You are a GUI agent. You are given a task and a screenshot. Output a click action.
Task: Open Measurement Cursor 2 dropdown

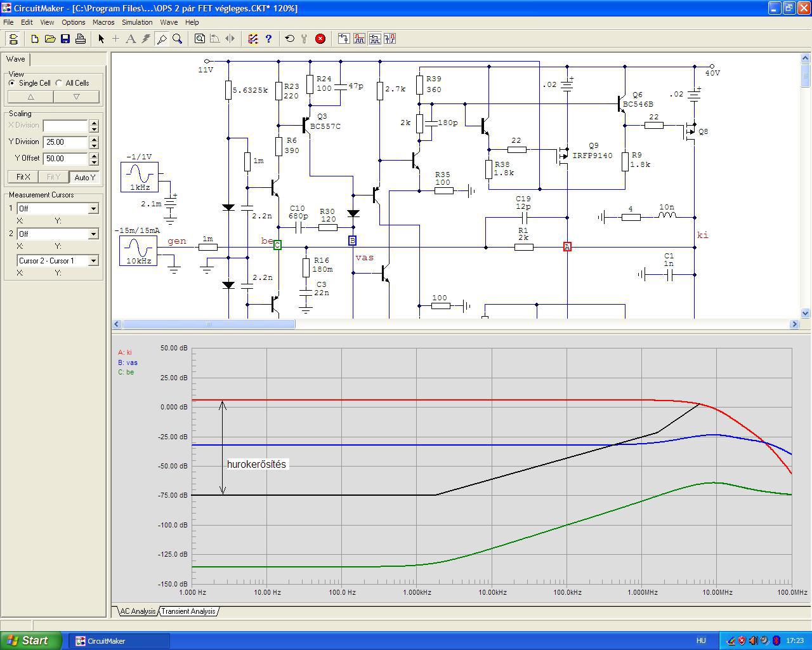pyautogui.click(x=93, y=234)
